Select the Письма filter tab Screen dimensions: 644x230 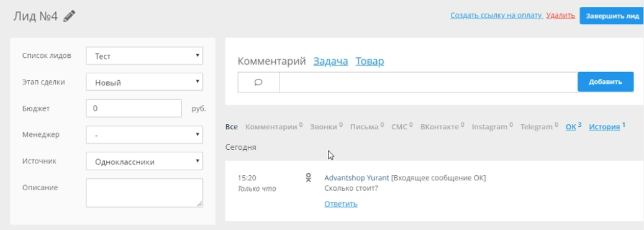point(367,127)
